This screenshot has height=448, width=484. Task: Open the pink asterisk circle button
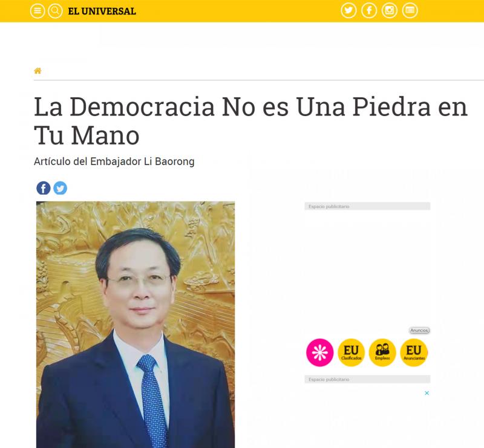pos(320,352)
